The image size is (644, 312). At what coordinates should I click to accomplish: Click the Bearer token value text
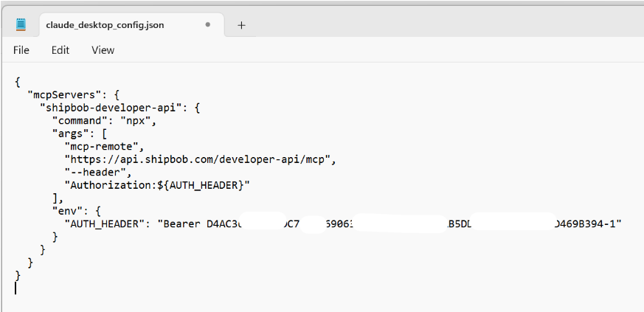389,223
